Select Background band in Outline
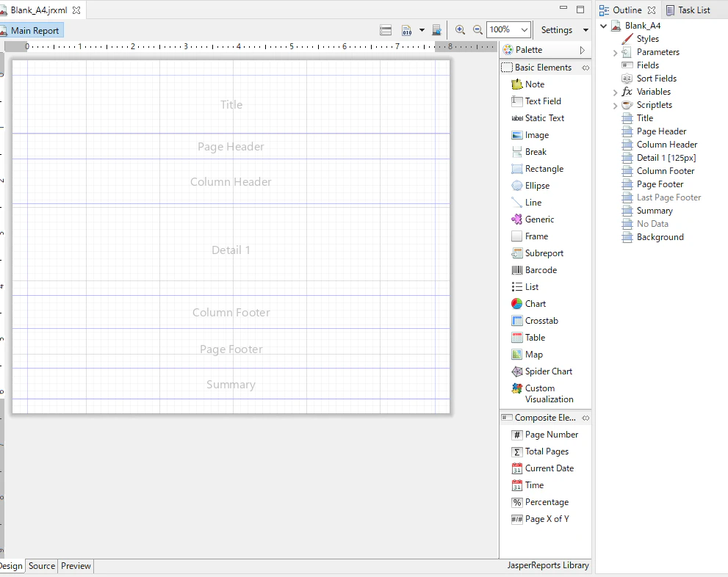728x577 pixels. point(660,237)
